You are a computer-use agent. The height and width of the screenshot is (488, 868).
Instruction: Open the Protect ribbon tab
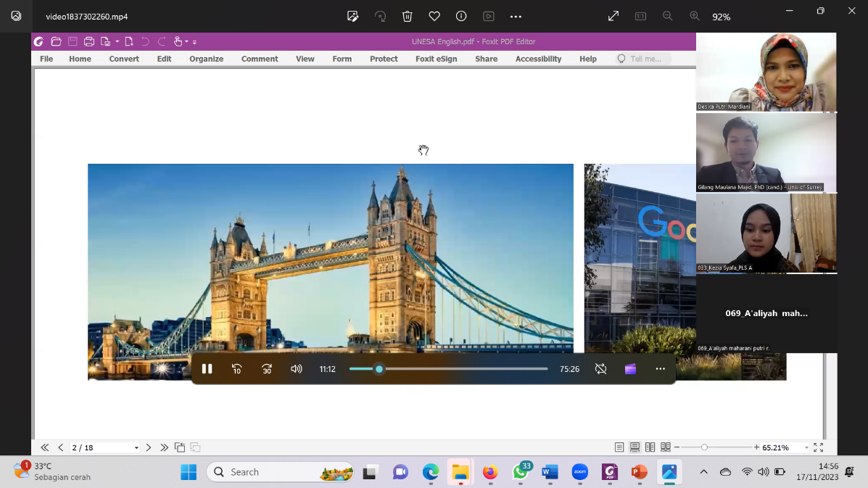pyautogui.click(x=384, y=59)
